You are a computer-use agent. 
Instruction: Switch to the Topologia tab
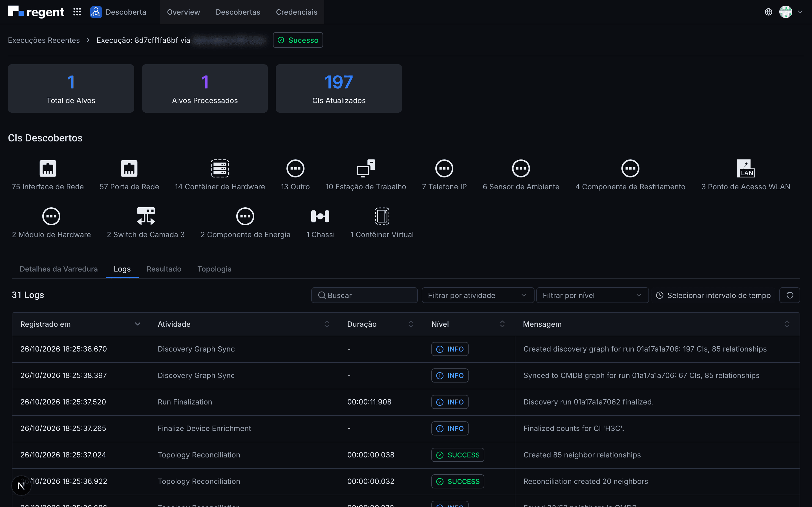coord(214,269)
